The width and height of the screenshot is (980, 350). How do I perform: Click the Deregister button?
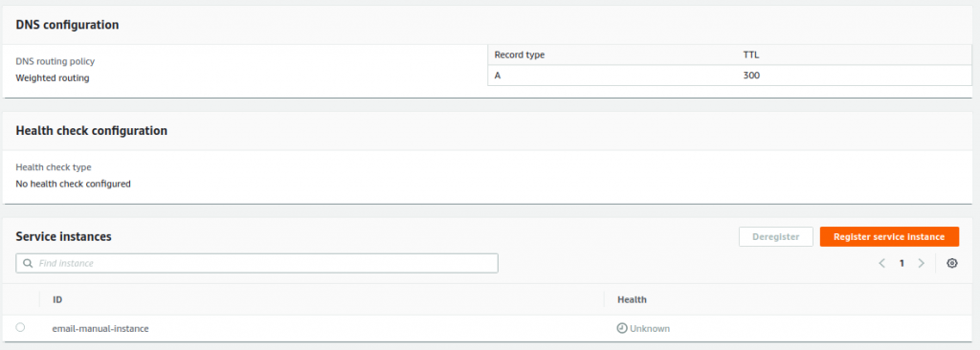tap(775, 237)
